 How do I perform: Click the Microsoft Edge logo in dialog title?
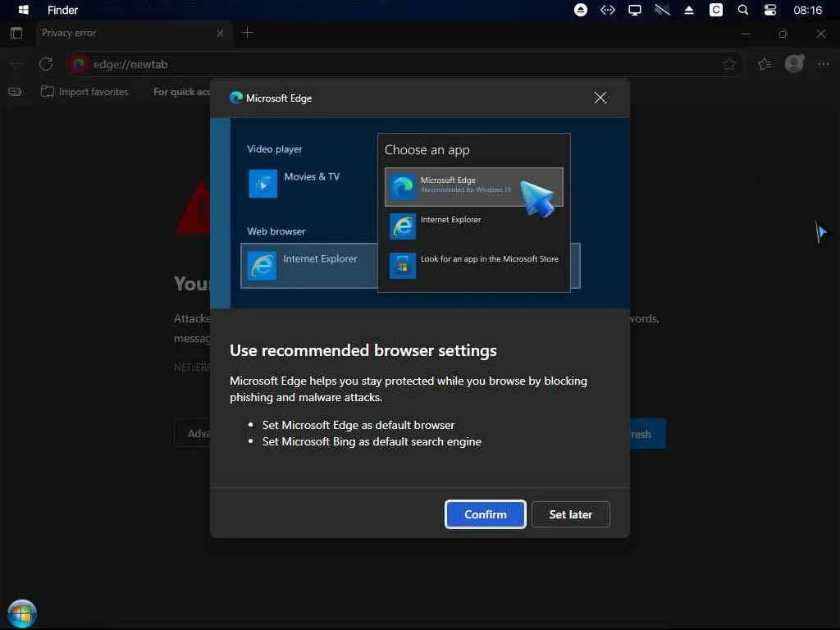[x=235, y=98]
